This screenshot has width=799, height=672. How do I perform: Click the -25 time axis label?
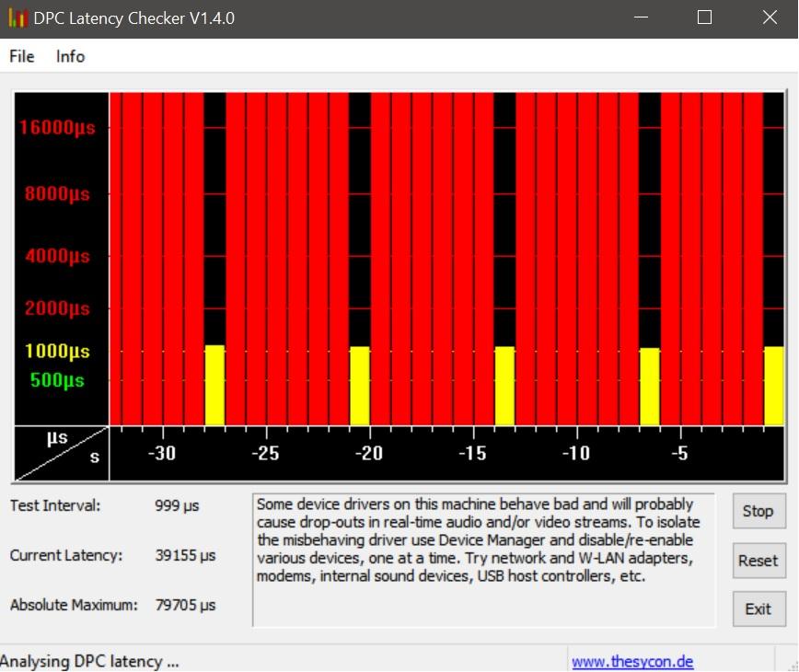(265, 452)
